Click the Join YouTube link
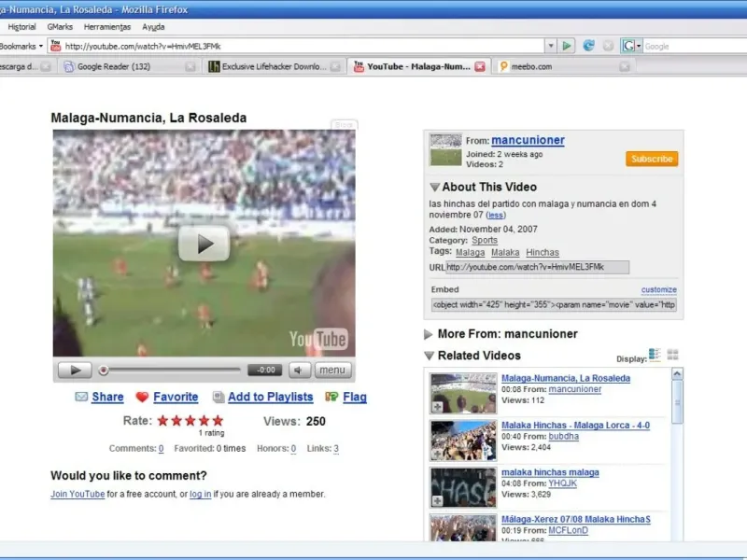 click(x=78, y=495)
